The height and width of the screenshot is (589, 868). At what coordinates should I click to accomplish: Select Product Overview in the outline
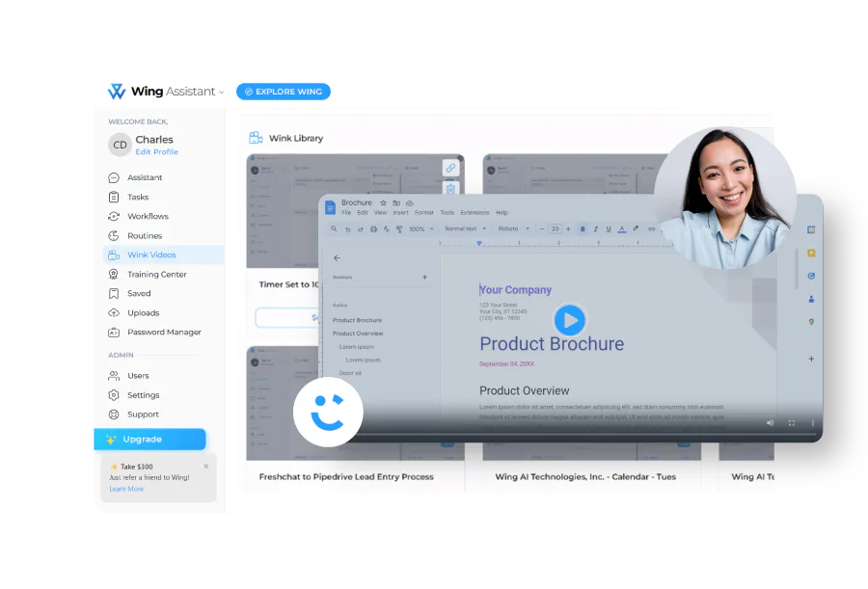pos(358,334)
